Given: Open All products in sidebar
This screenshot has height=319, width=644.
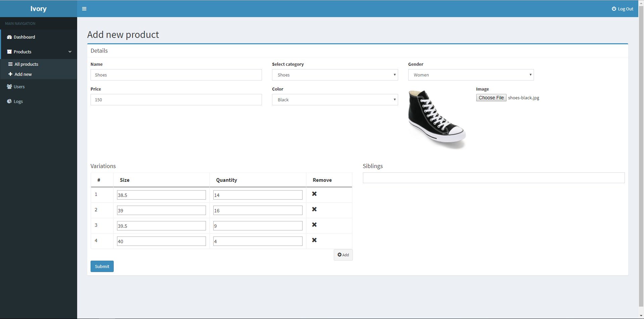Looking at the screenshot, I should pos(26,64).
